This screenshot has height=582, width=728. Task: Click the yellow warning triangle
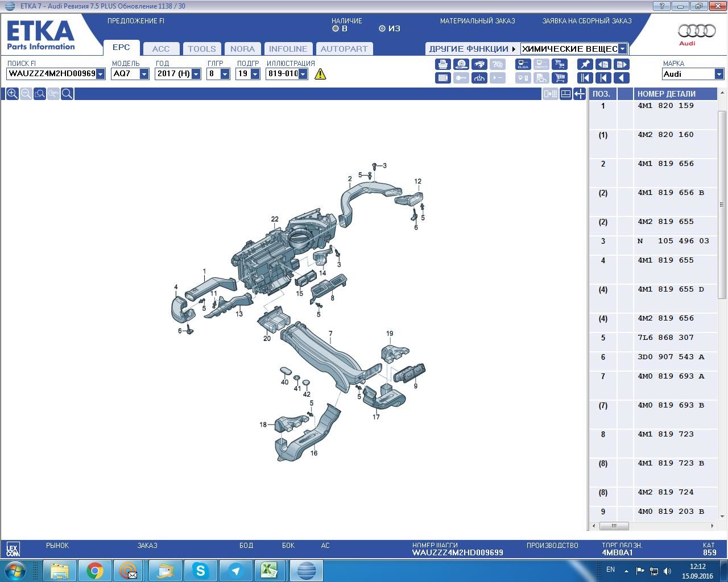click(320, 74)
